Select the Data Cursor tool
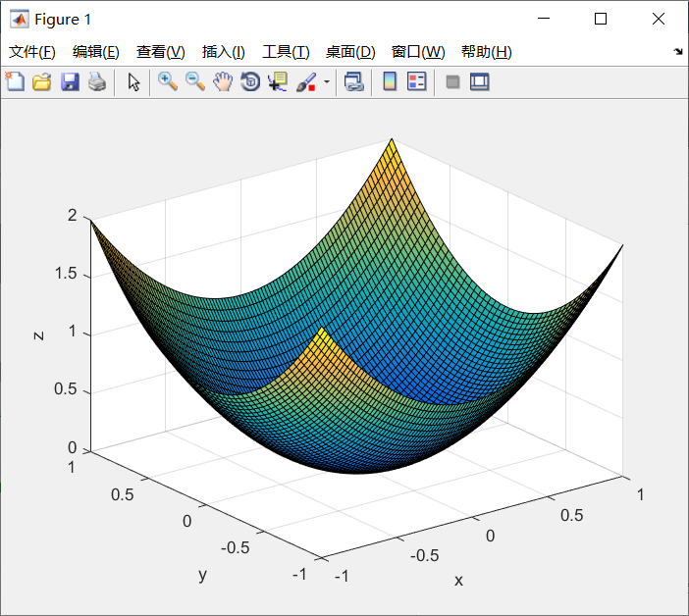The height and width of the screenshot is (616, 689). (278, 81)
